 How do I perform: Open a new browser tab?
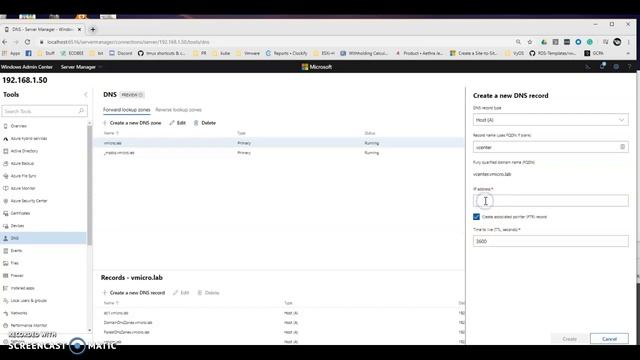point(93,29)
